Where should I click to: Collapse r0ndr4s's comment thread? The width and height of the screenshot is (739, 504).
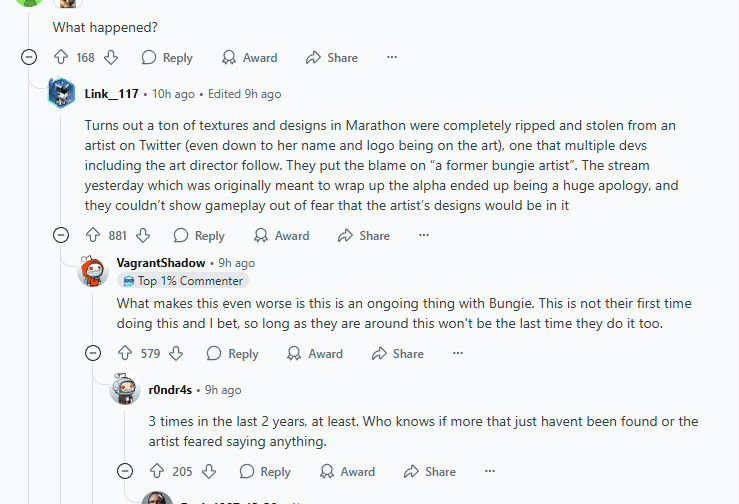(125, 472)
